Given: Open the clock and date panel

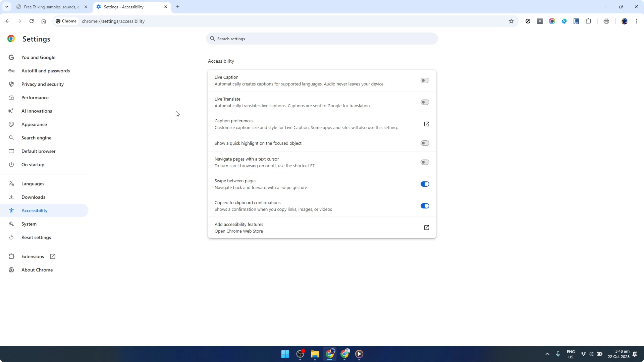Looking at the screenshot, I should (618, 354).
